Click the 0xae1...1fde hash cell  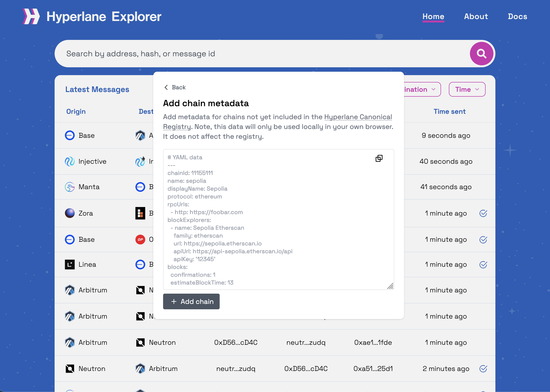(373, 343)
